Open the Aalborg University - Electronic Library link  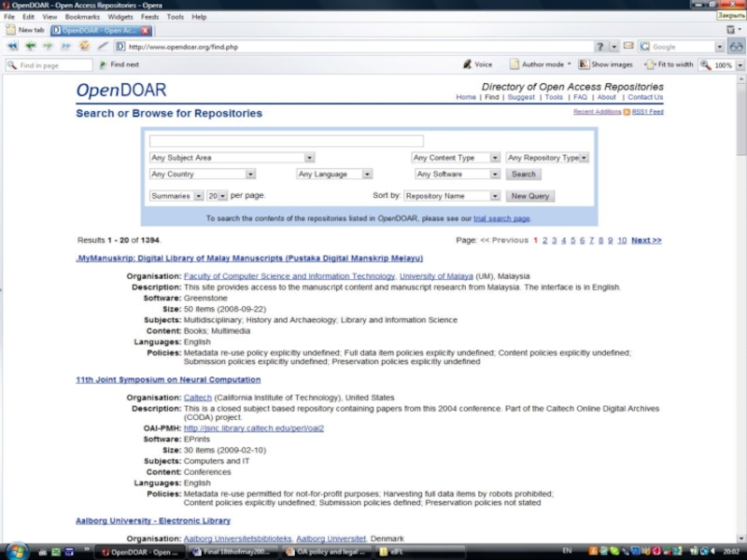tap(153, 521)
